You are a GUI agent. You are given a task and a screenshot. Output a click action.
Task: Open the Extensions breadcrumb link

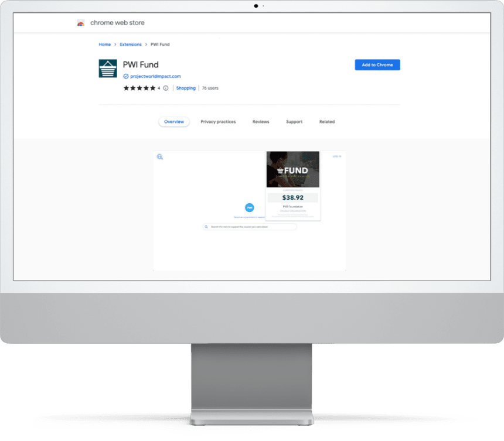tap(131, 45)
